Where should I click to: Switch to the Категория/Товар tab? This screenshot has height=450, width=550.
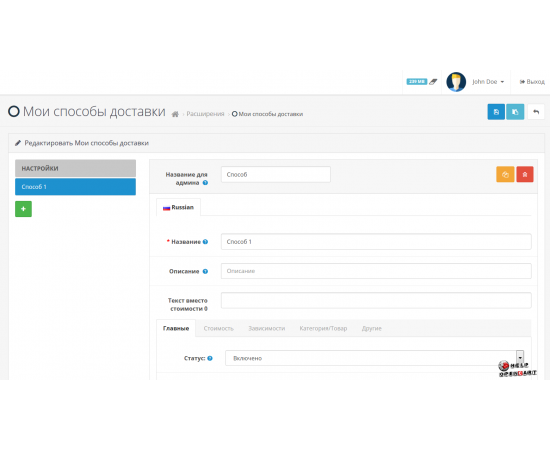point(323,328)
